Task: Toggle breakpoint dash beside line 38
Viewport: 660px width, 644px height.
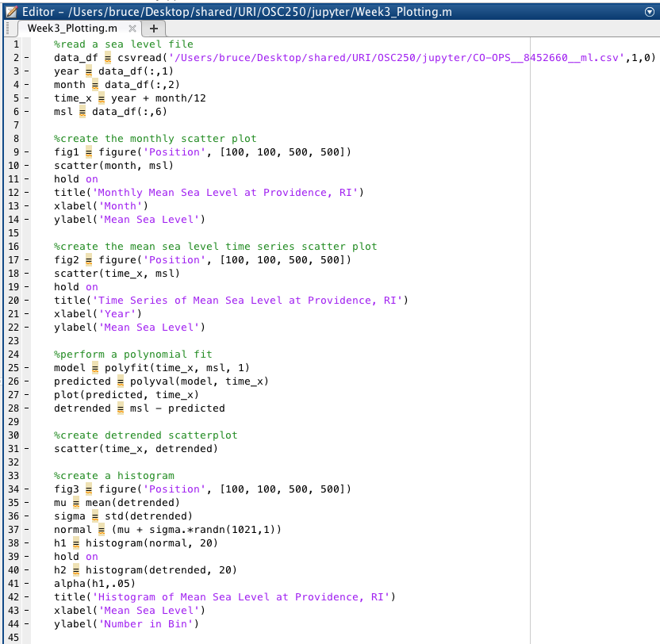Action: point(25,543)
